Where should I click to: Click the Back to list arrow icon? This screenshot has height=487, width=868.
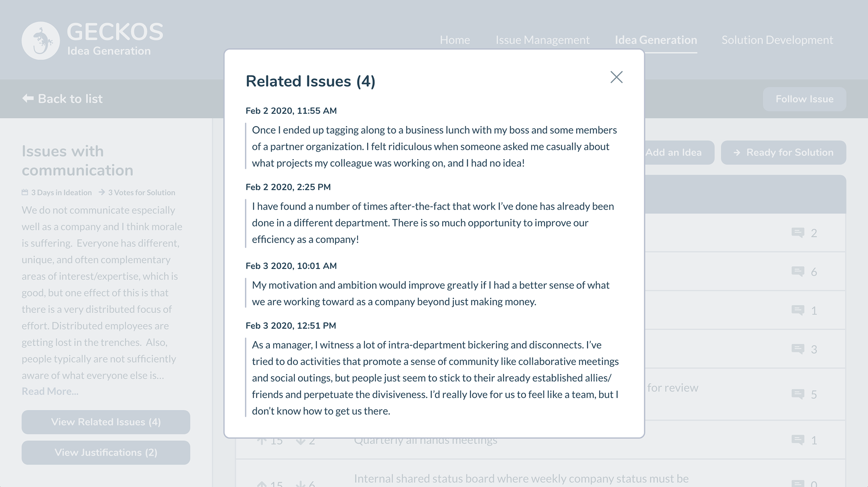tap(28, 98)
